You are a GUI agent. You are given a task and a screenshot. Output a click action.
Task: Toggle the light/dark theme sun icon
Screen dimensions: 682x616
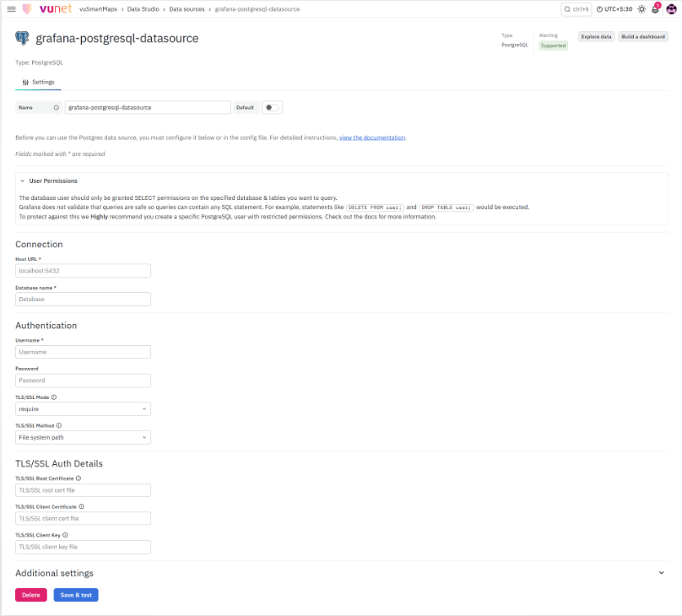pyautogui.click(x=641, y=9)
